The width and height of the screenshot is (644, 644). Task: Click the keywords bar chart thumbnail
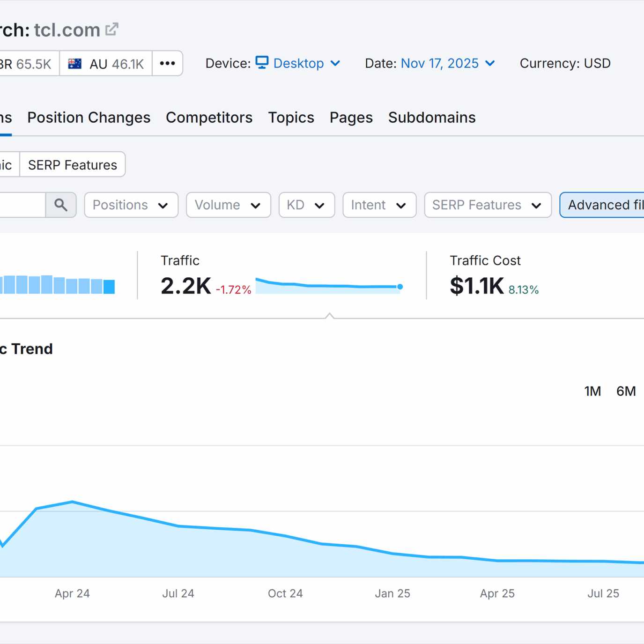(x=57, y=285)
